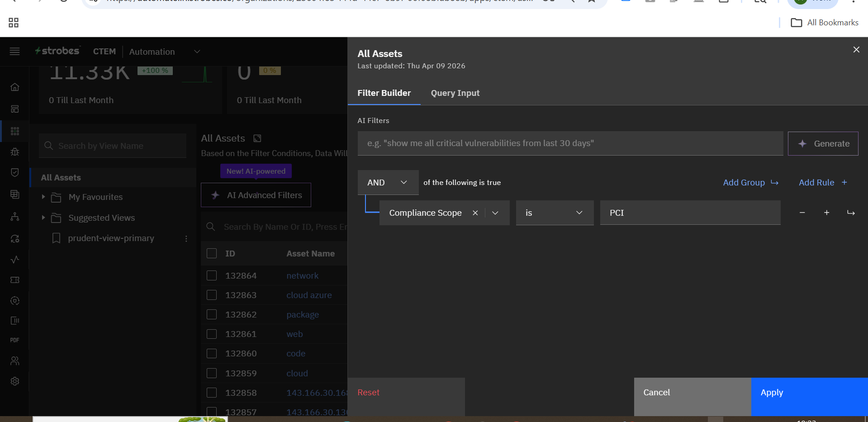Open the prudent-view-primary saved view
Image resolution: width=868 pixels, height=422 pixels.
[111, 238]
